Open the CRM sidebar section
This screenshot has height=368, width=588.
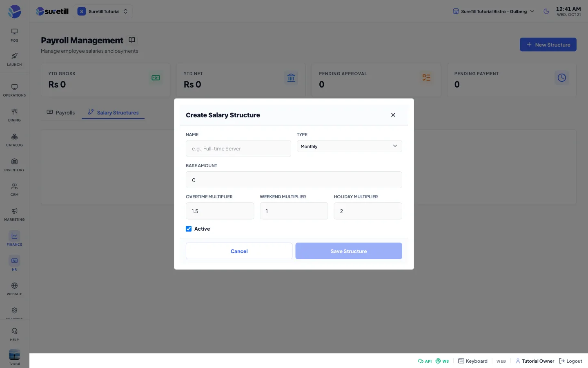pos(14,190)
